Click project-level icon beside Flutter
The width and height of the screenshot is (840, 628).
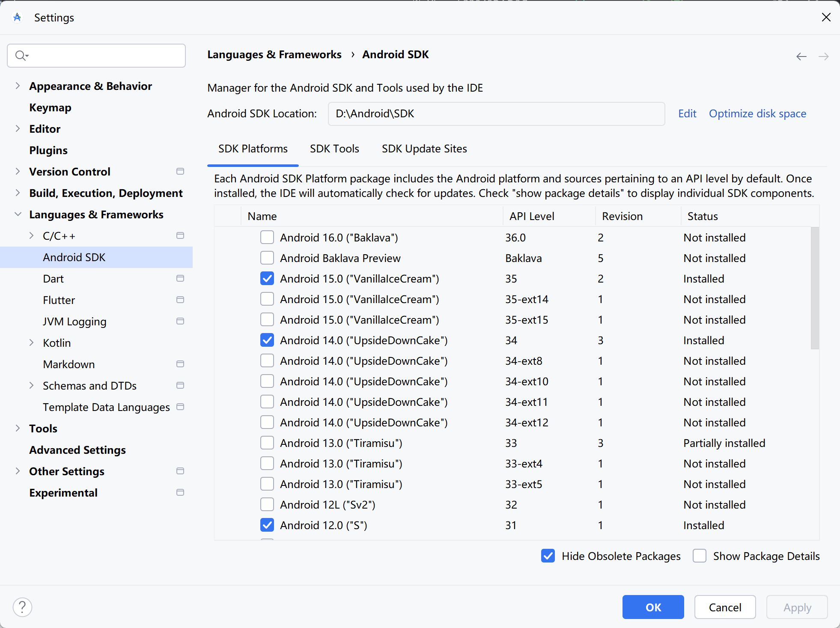[x=180, y=300]
